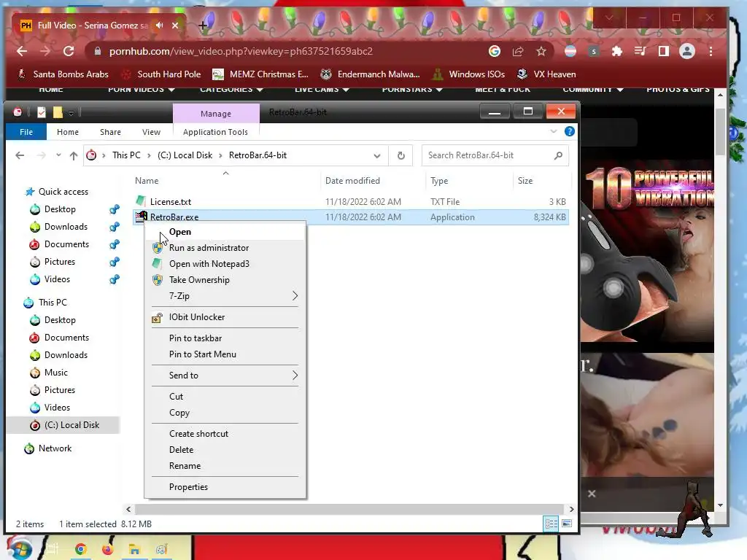
Task: Choose Open with Notepad3
Action: tap(209, 264)
